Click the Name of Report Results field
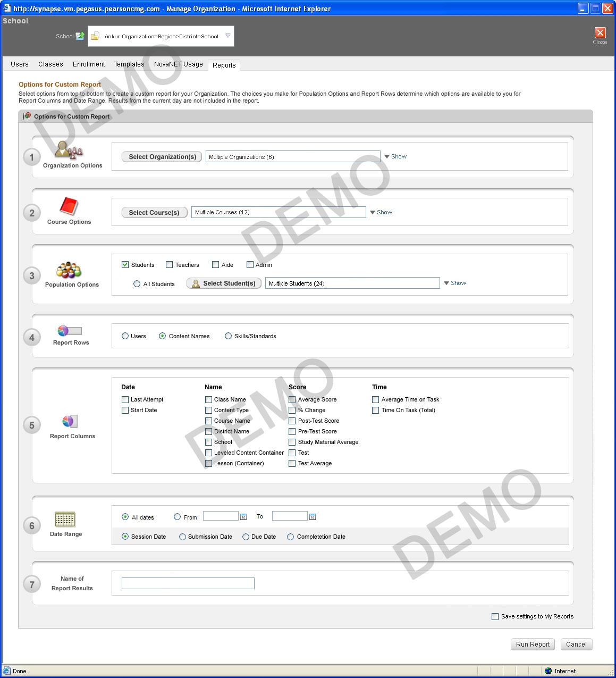This screenshot has width=616, height=678. coord(188,583)
